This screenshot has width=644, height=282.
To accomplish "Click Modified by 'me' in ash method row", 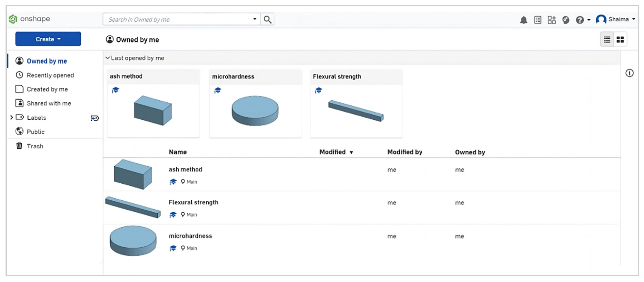I will (x=391, y=170).
